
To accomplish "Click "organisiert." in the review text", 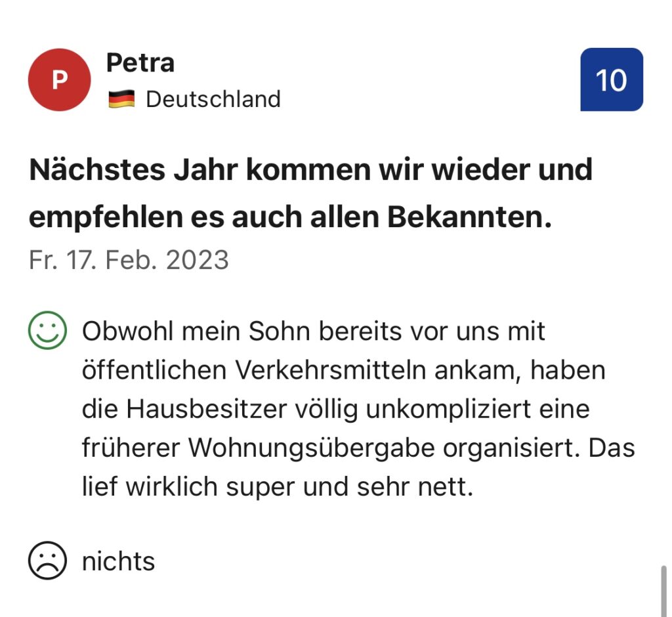I will point(511,449).
